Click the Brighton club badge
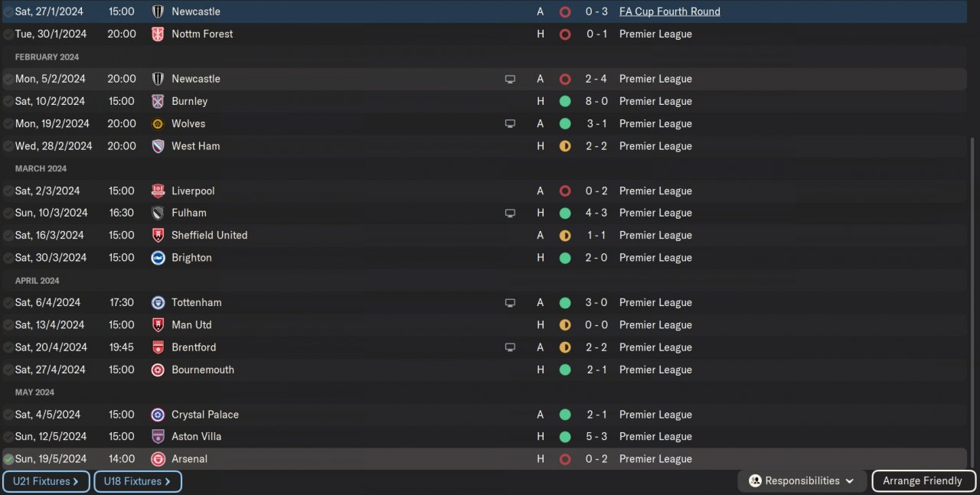The image size is (980, 495). click(158, 258)
